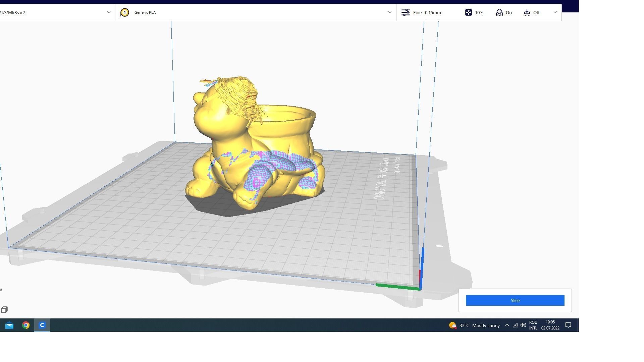Screen dimensions: 644x362
Task: Click the Cura icon in taskbar
Action: (42, 325)
